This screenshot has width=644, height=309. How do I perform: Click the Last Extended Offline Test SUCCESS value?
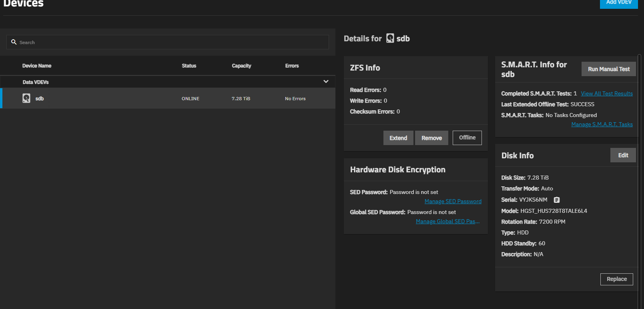click(582, 104)
